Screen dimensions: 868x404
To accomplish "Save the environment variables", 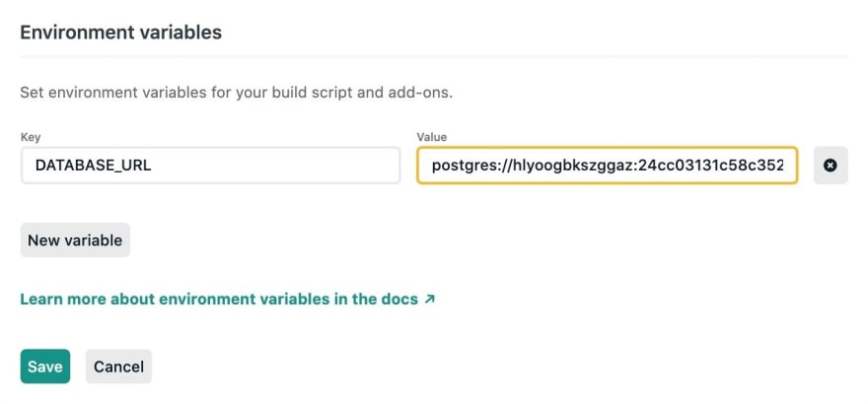I will pyautogui.click(x=45, y=367).
